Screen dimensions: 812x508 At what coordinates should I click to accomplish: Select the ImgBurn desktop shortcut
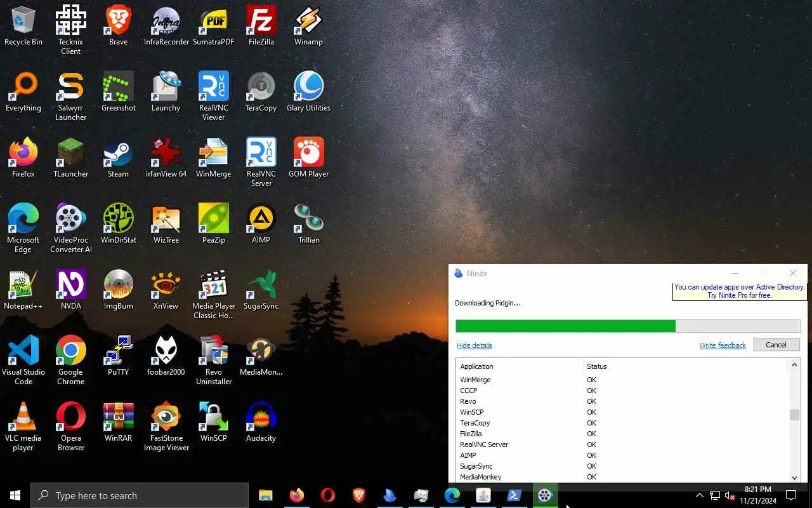118,290
